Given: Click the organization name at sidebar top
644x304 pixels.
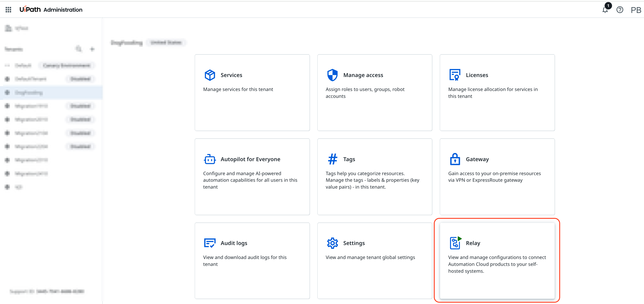Looking at the screenshot, I should point(21,28).
